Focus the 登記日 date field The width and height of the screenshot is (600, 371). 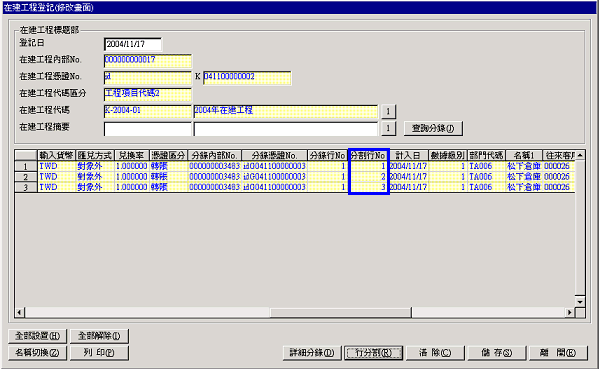133,44
